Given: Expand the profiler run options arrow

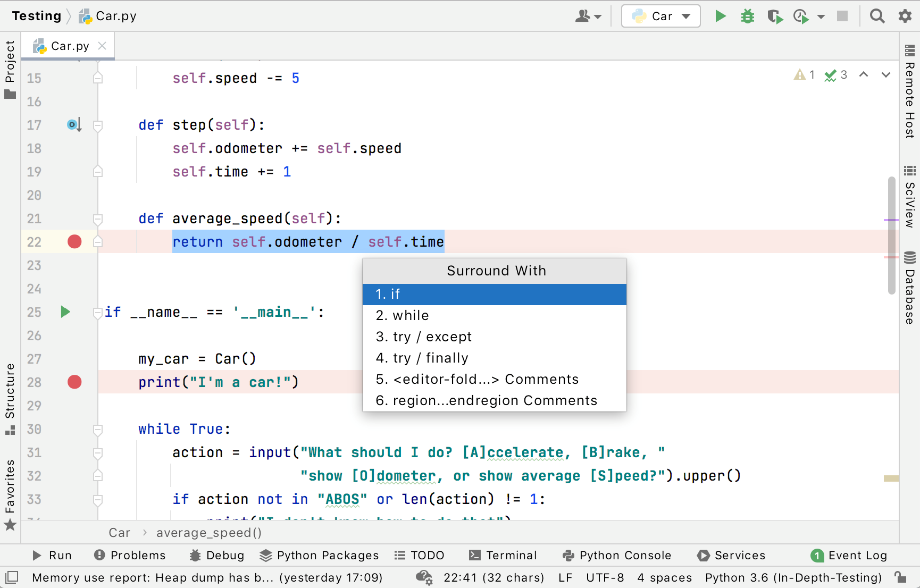Looking at the screenshot, I should tap(821, 16).
